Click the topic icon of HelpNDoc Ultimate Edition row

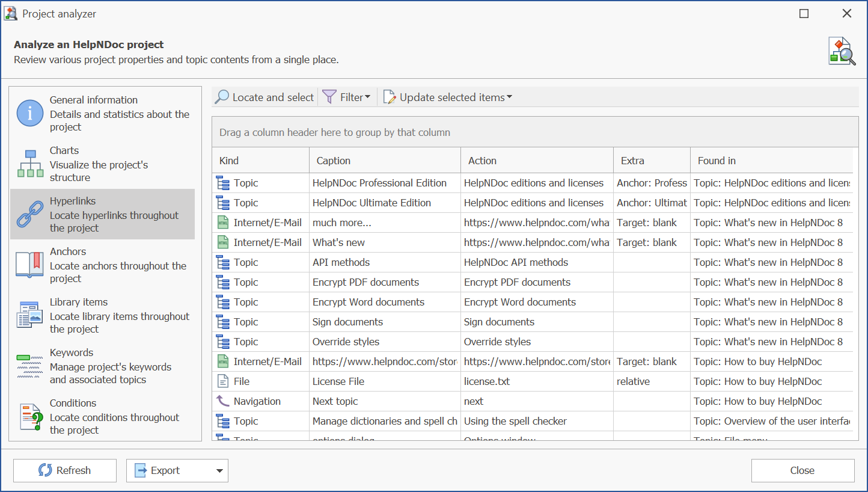pos(223,203)
